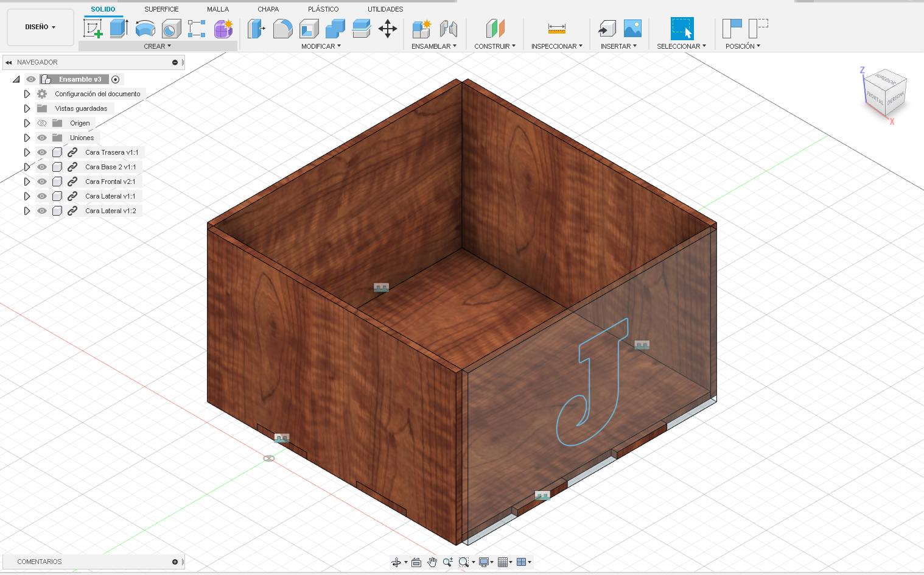The image size is (924, 575).
Task: Open the INSPECCIONAR menu
Action: [x=557, y=46]
